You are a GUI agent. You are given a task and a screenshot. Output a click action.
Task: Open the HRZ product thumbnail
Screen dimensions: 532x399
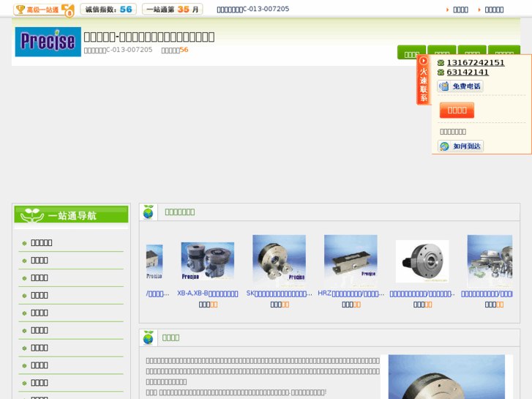point(351,261)
